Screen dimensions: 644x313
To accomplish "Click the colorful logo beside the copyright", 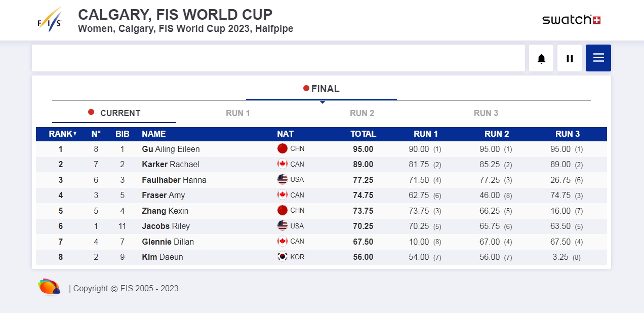I will point(49,287).
